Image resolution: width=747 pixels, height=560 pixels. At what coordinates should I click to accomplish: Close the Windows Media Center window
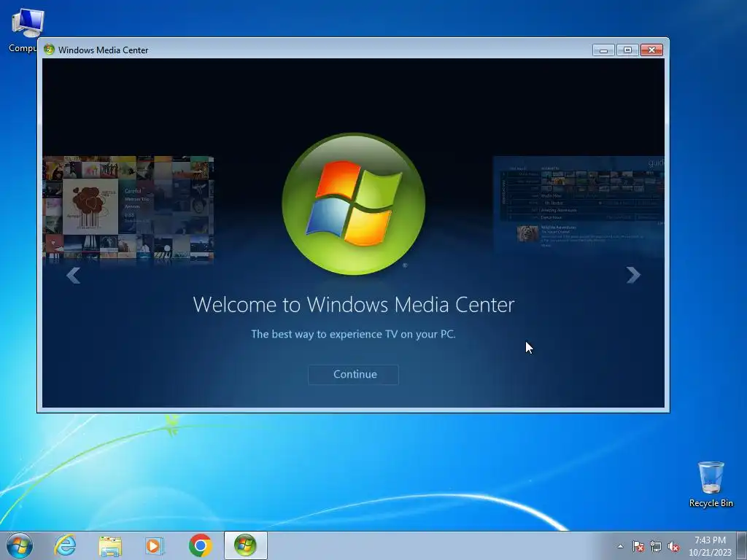[x=651, y=50]
